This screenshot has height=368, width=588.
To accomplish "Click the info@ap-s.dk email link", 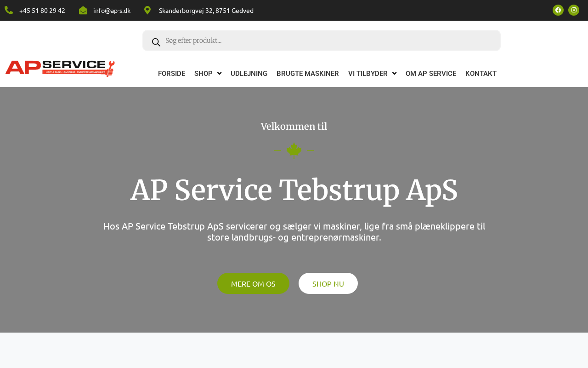I will [x=112, y=10].
